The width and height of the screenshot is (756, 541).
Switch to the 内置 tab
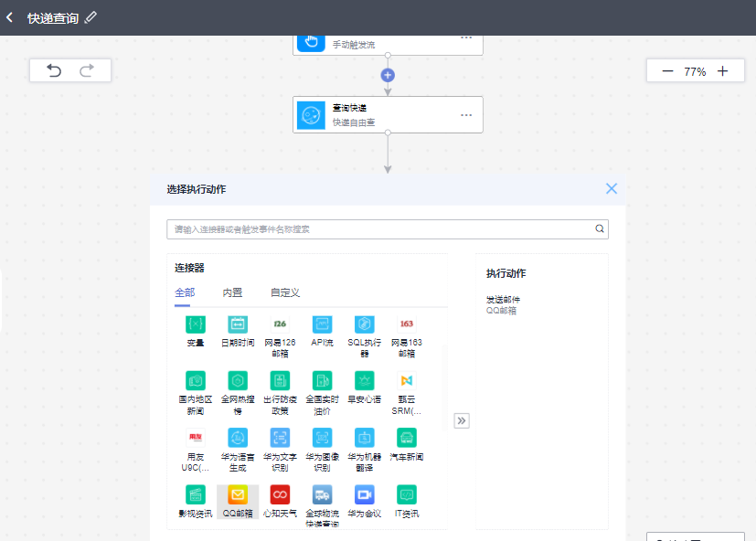point(232,292)
